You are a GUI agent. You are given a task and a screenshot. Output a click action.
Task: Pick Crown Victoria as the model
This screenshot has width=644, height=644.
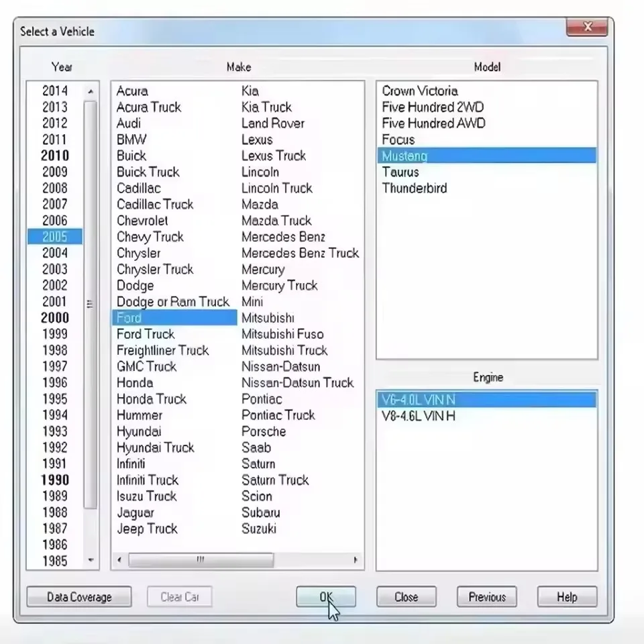pyautogui.click(x=419, y=91)
